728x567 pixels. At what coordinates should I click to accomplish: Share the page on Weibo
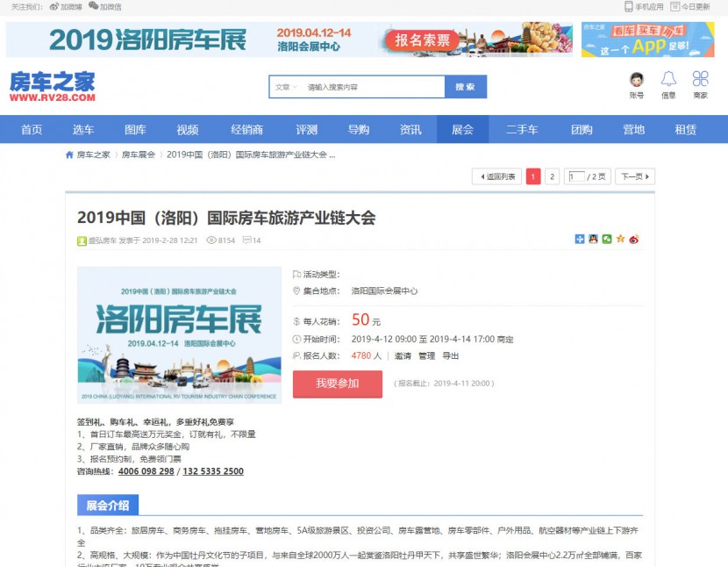pyautogui.click(x=633, y=238)
